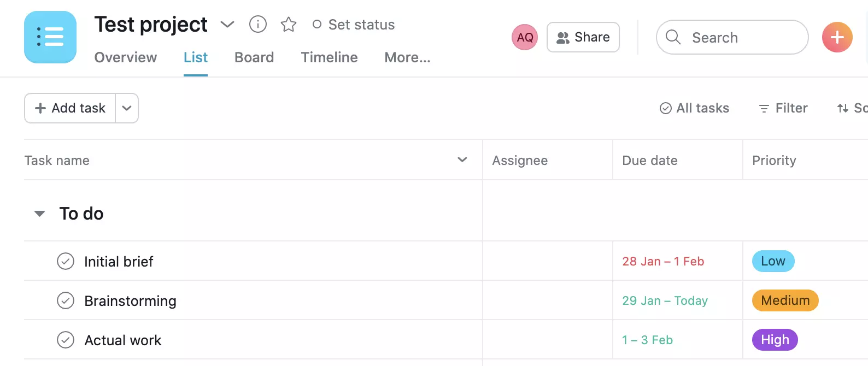
Task: Open the Task name column menu
Action: pyautogui.click(x=462, y=160)
